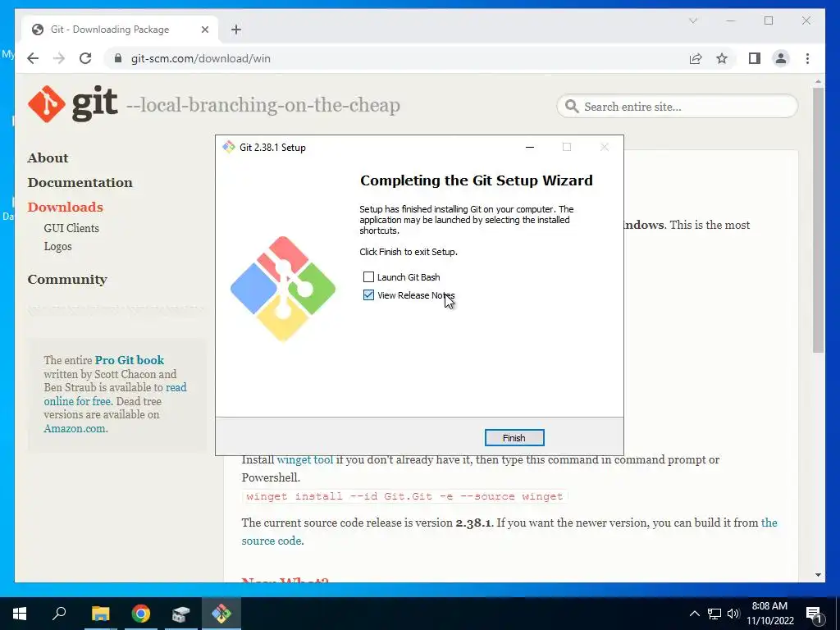Screen dimensions: 840x630
Task: Open the Community section link
Action: click(x=67, y=280)
